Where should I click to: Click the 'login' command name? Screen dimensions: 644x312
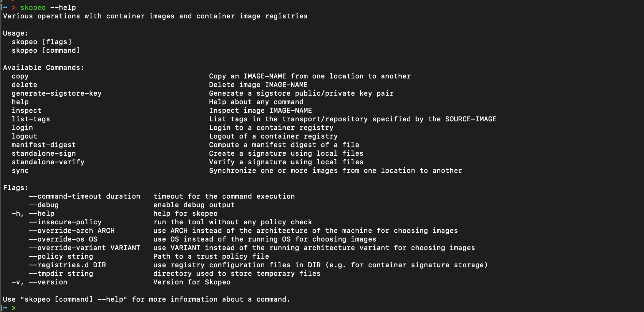pyautogui.click(x=22, y=128)
